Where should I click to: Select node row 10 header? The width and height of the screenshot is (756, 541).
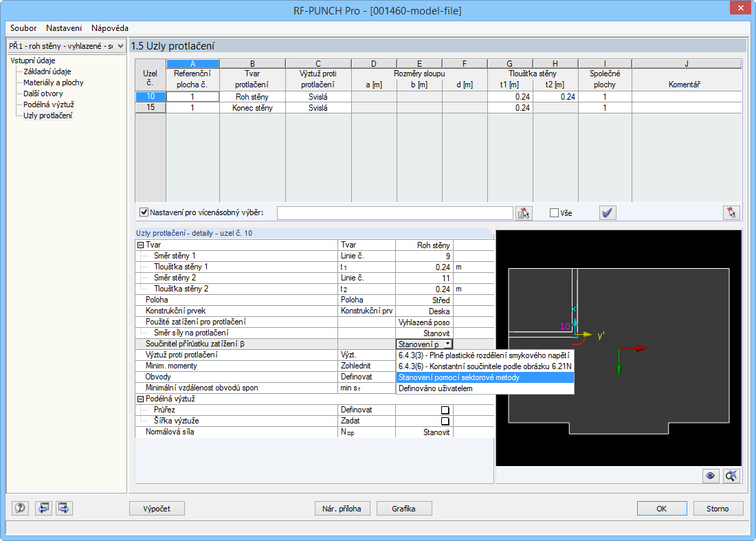151,96
